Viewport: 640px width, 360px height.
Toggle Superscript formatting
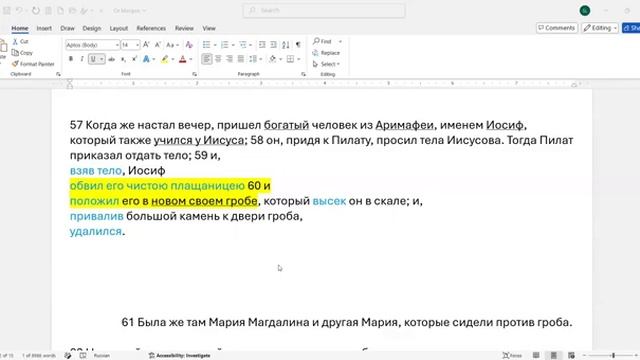[x=134, y=59]
